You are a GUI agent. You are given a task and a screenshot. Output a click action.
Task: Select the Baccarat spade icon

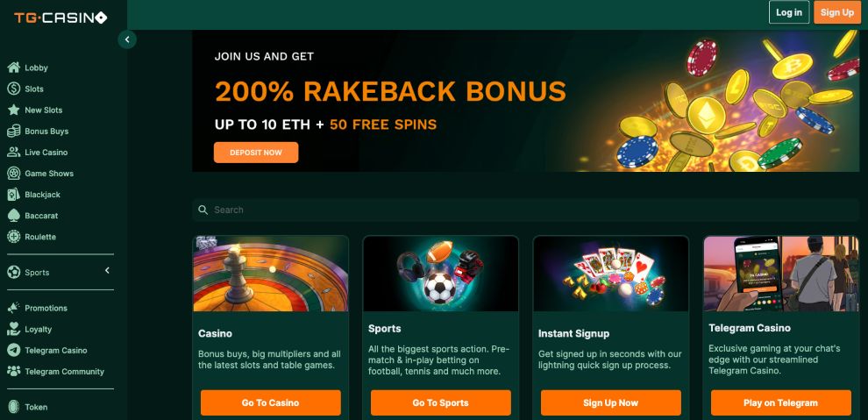coord(14,215)
